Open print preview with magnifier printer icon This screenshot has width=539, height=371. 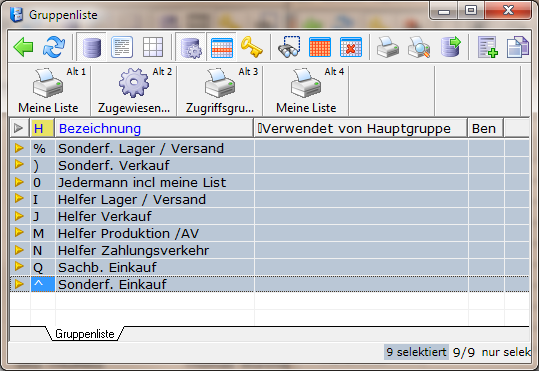tap(419, 47)
